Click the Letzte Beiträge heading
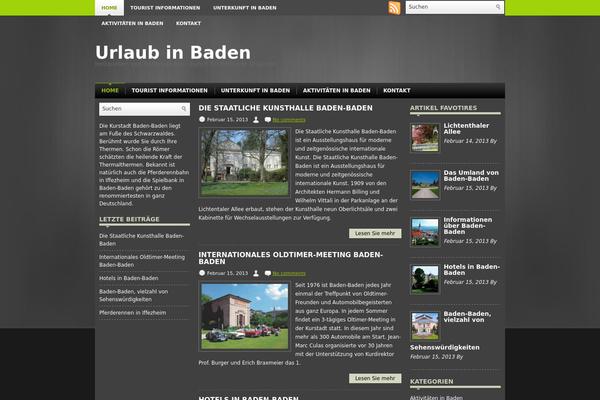This screenshot has height=400, width=600. click(129, 219)
